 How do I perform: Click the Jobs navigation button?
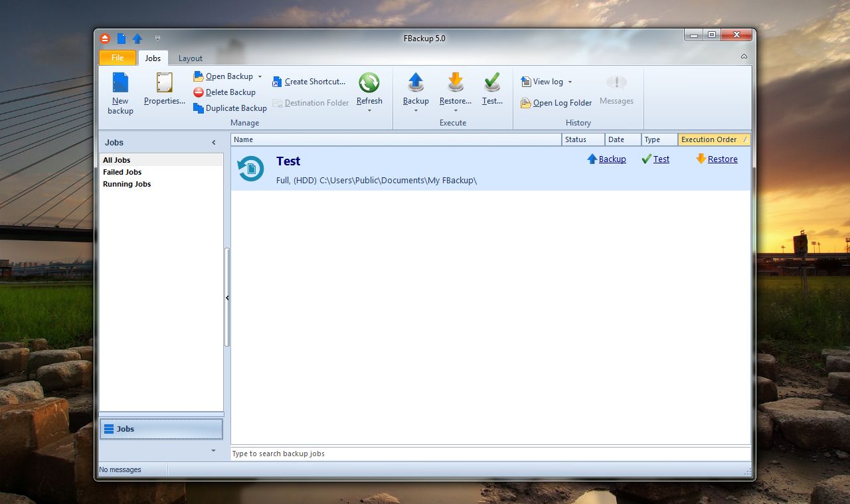click(161, 429)
